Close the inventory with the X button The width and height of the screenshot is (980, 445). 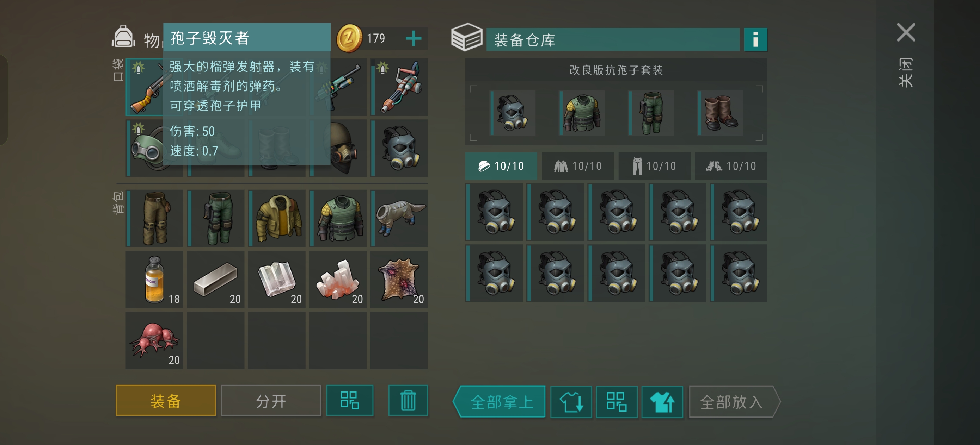pyautogui.click(x=906, y=32)
